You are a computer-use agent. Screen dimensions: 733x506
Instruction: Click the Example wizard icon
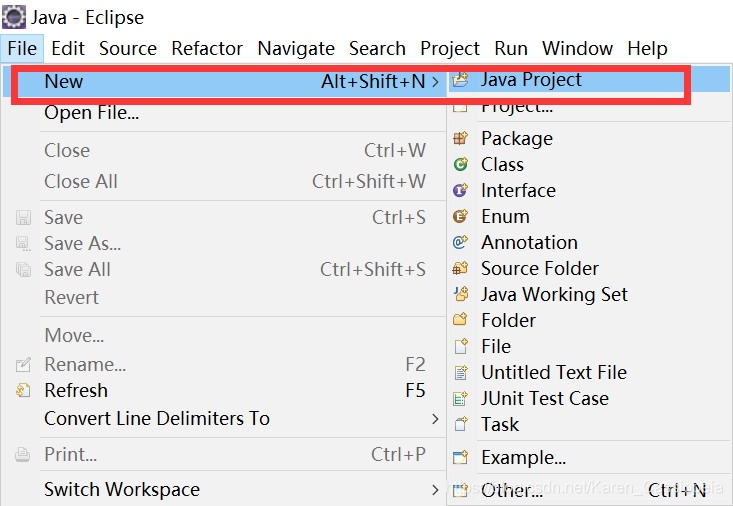coord(460,457)
